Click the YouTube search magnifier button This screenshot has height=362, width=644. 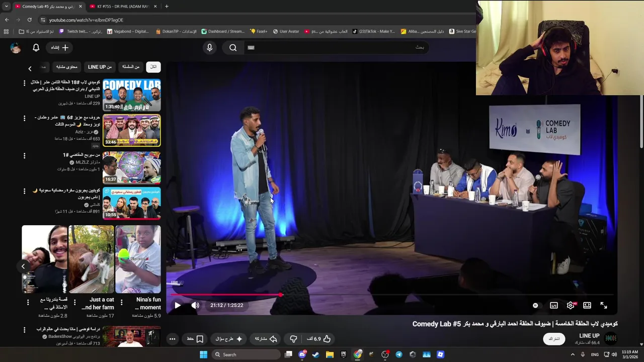coord(233,47)
